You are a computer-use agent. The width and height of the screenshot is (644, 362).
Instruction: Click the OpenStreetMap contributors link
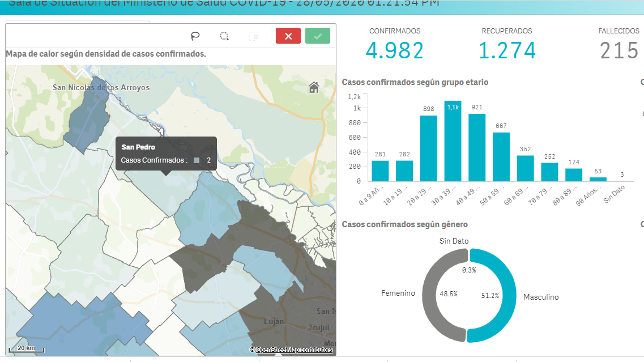pyautogui.click(x=293, y=350)
